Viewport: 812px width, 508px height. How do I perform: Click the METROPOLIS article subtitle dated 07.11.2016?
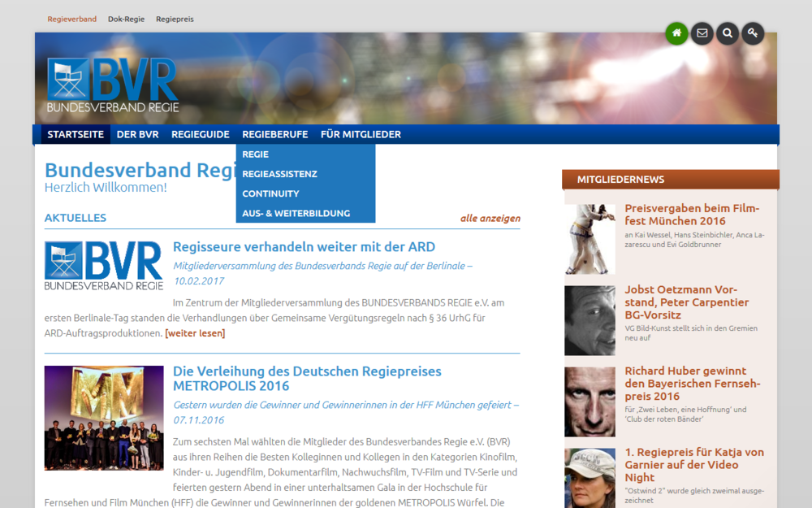coord(346,412)
